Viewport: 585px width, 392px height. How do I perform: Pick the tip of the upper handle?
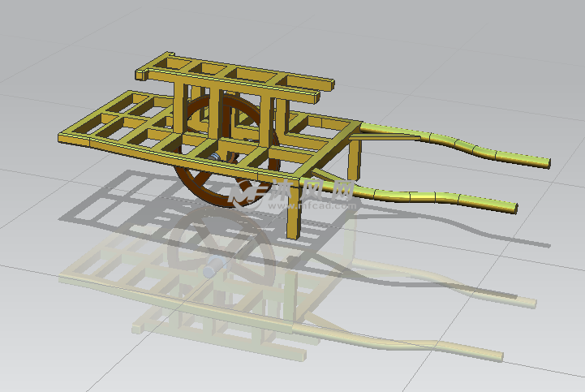(545, 162)
